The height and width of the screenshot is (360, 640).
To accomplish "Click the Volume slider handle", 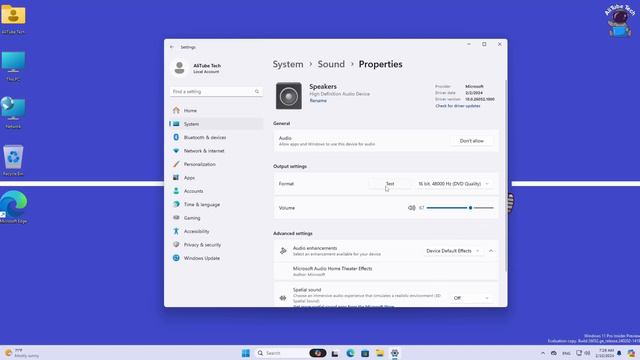I will click(471, 208).
